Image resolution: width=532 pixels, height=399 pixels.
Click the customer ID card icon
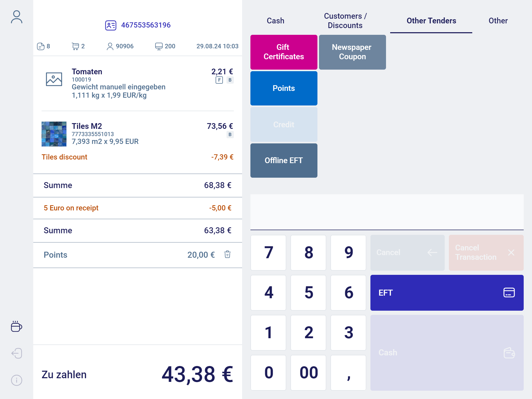(x=111, y=25)
